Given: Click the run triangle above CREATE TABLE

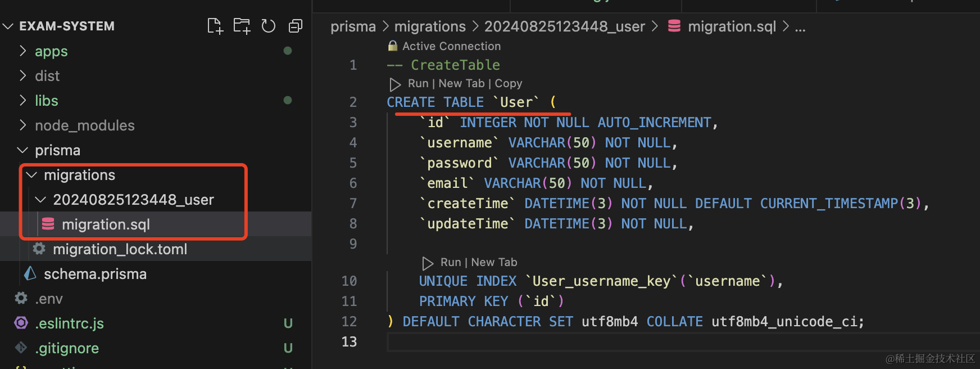Looking at the screenshot, I should click(x=395, y=84).
